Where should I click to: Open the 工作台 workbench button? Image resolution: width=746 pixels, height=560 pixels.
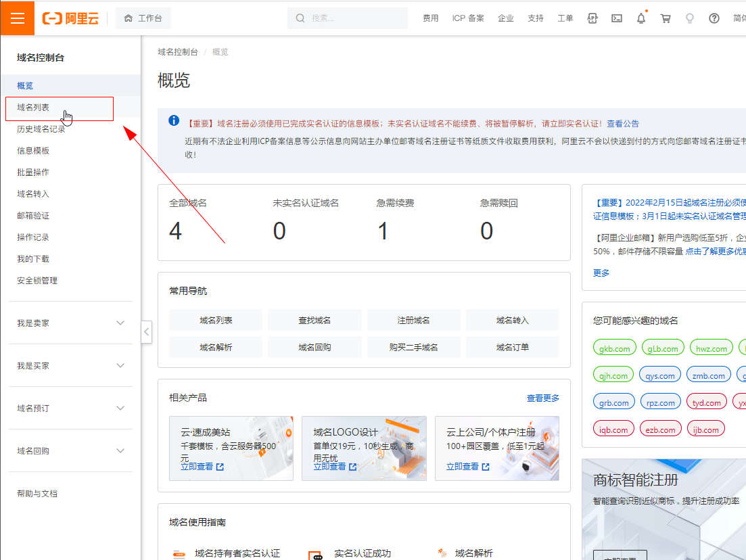click(143, 18)
